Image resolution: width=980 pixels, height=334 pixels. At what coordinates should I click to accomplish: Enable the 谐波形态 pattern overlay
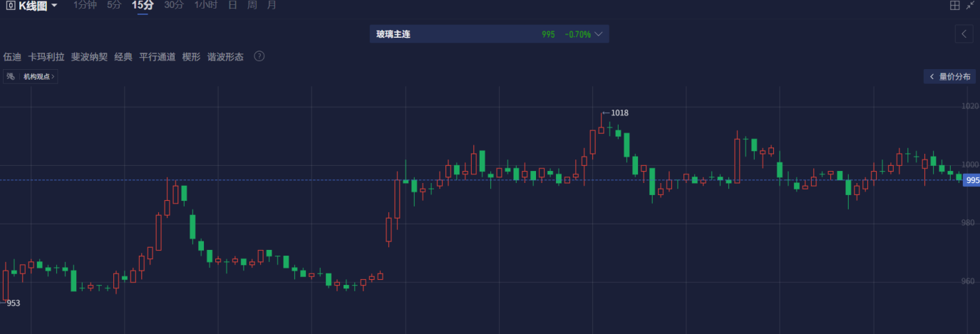225,57
